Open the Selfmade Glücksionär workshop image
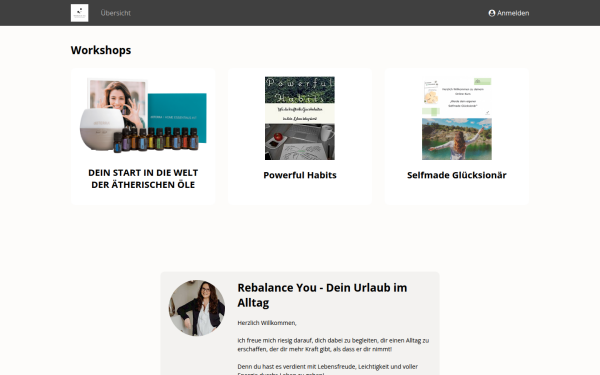The height and width of the screenshot is (375, 600). point(457,118)
